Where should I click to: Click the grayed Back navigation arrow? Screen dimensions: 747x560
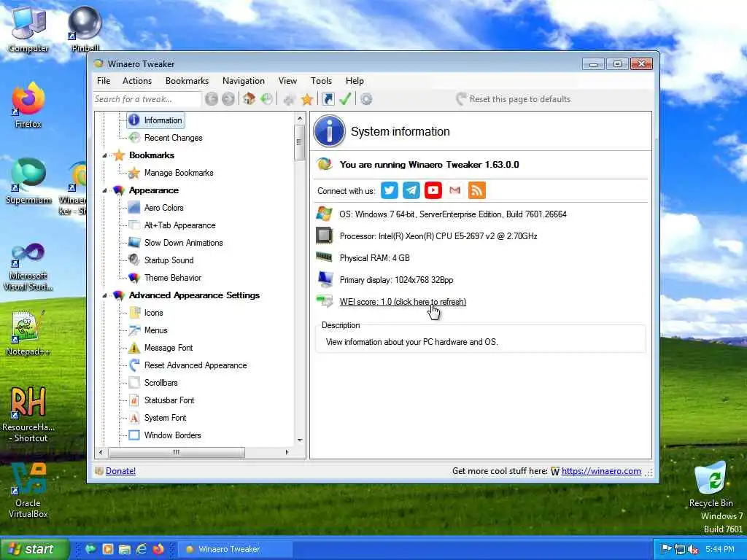click(212, 99)
